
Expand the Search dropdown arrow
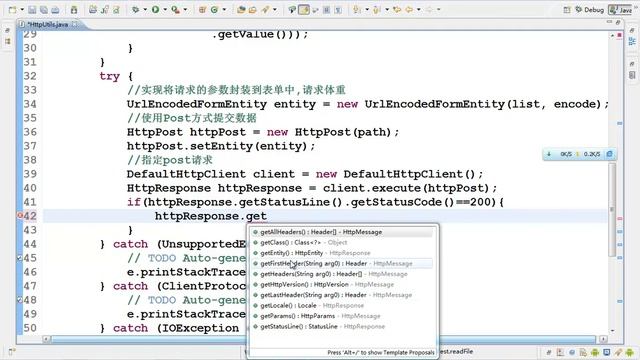point(275,9)
